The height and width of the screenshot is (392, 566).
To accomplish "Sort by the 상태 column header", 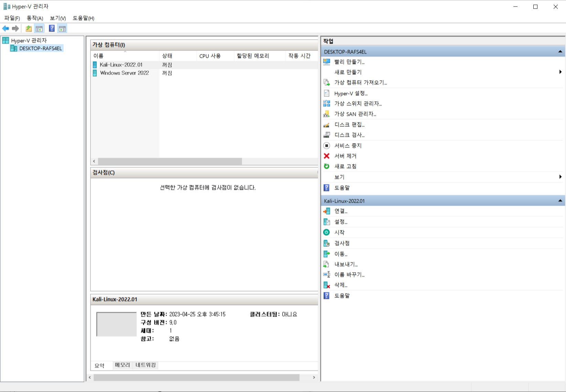I will point(178,56).
